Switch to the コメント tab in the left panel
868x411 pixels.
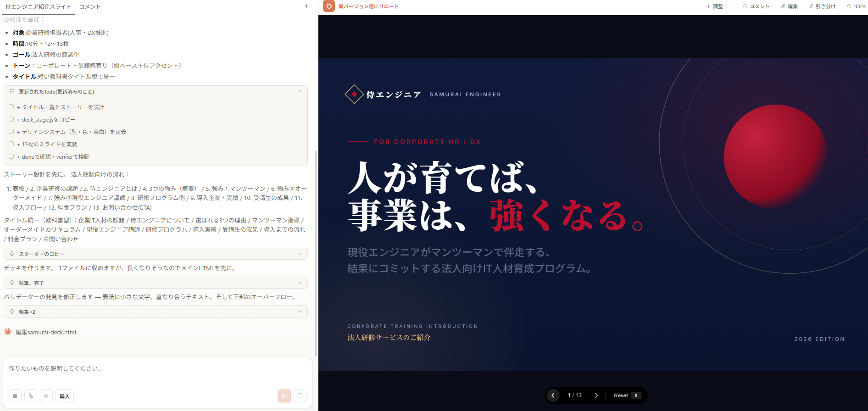coord(90,6)
